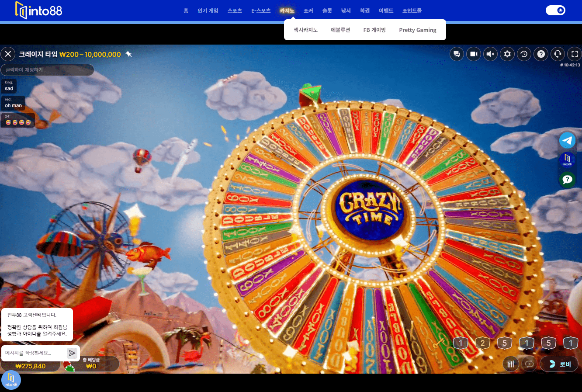This screenshot has width=582, height=392.
Task: Open the E-스포츠 menu item
Action: point(261,11)
